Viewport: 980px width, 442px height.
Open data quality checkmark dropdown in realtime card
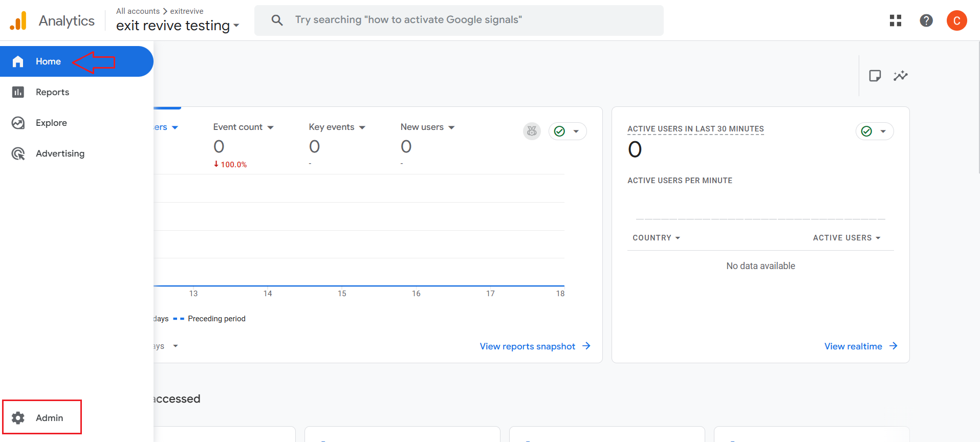point(874,131)
